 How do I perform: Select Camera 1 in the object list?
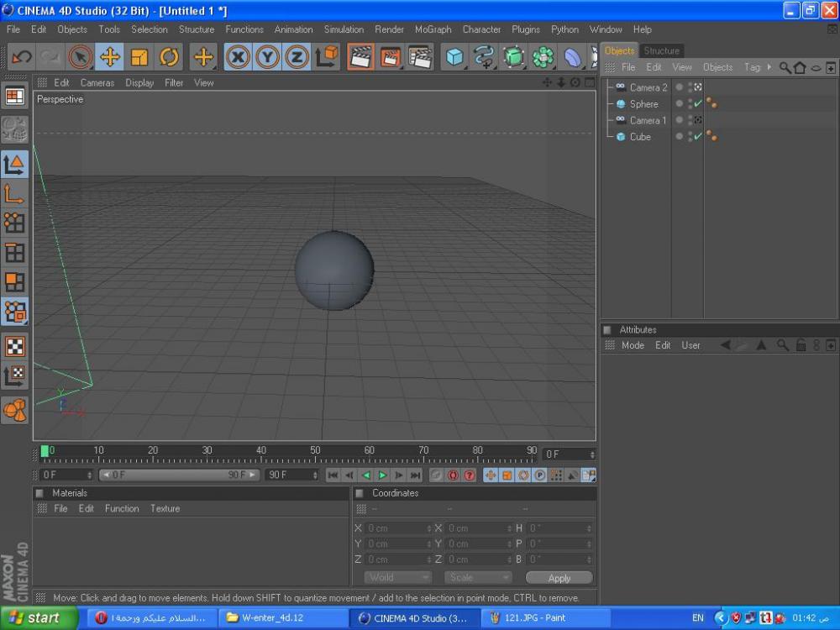point(648,120)
